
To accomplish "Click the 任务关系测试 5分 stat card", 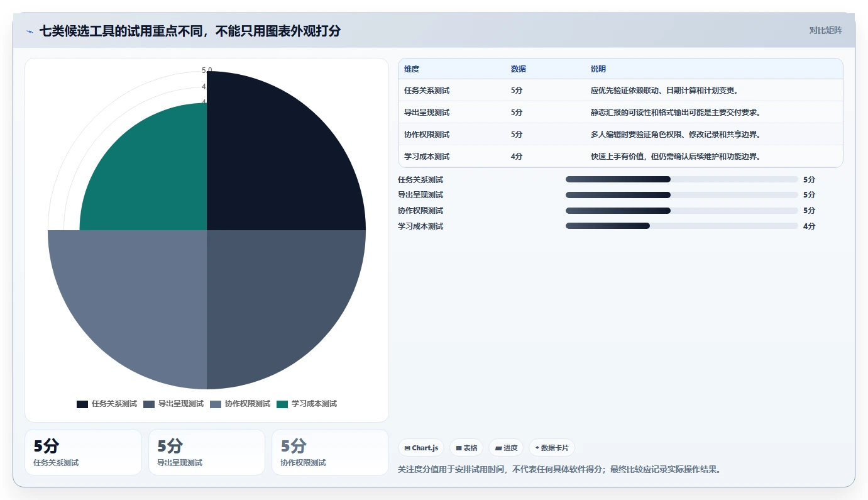I will pos(83,452).
